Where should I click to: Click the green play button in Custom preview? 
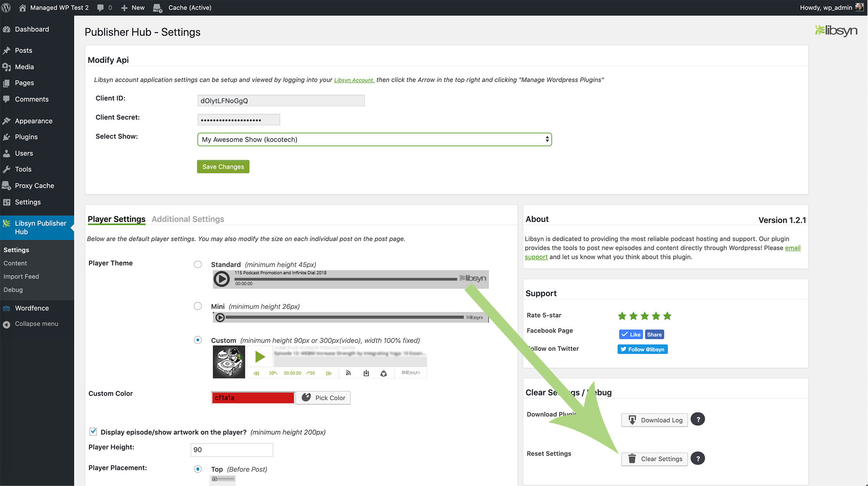click(260, 357)
